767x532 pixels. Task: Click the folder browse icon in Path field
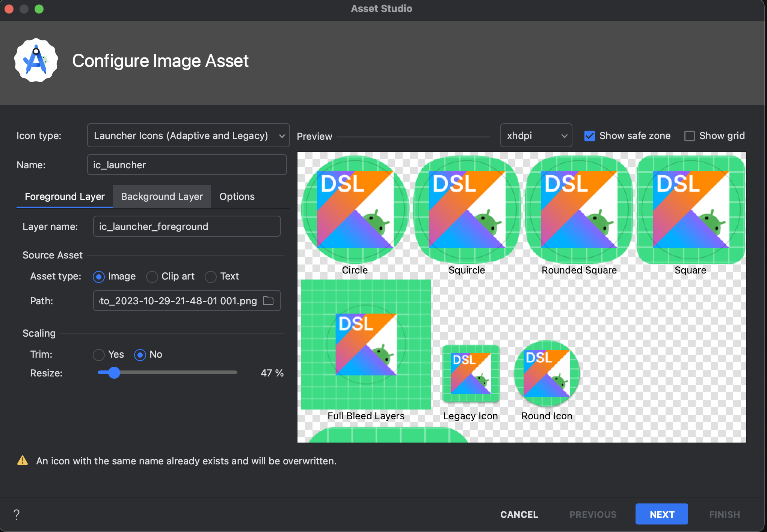click(268, 301)
